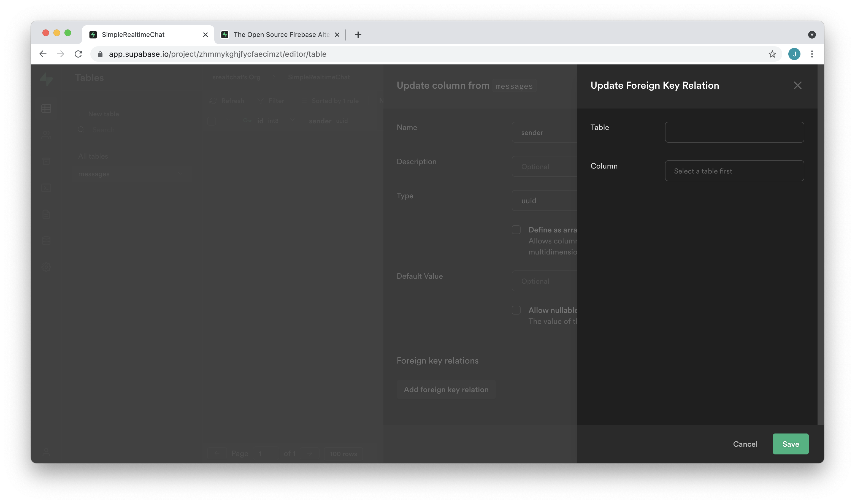Toggle the Allow nullable checkbox
This screenshot has width=855, height=504.
pyautogui.click(x=516, y=310)
